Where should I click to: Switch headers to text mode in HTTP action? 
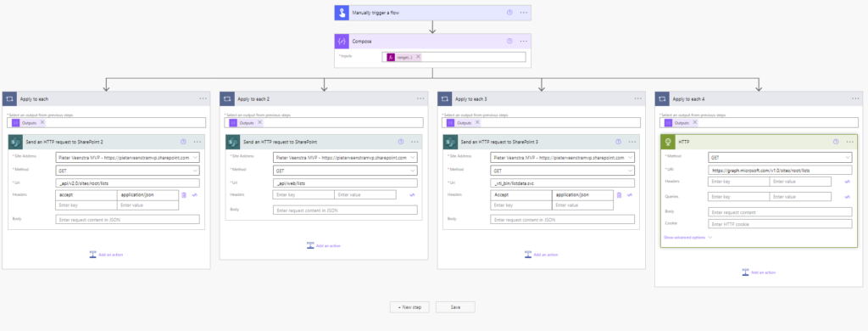(847, 182)
